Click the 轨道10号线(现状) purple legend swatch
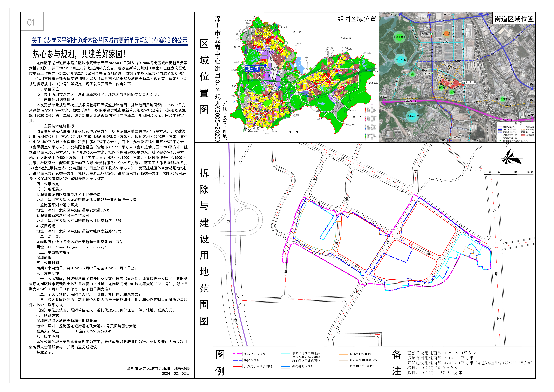 click(343, 366)
